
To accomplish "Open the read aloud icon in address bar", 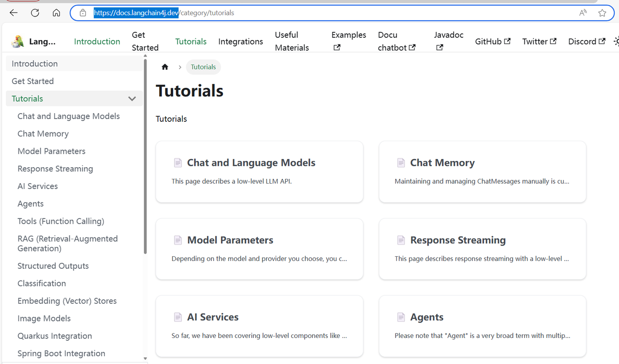I will click(583, 13).
